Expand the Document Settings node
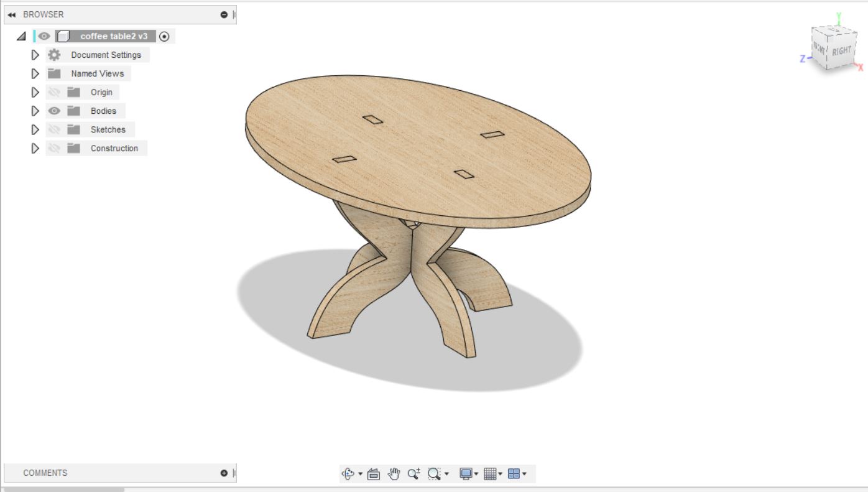The height and width of the screenshot is (492, 868). tap(35, 55)
